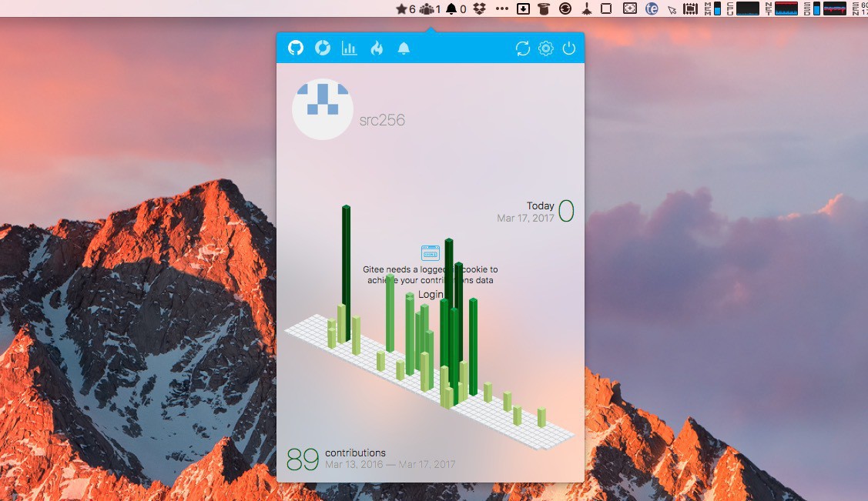The width and height of the screenshot is (868, 501).
Task: Click the tallest dark green contribution bar
Action: click(346, 273)
